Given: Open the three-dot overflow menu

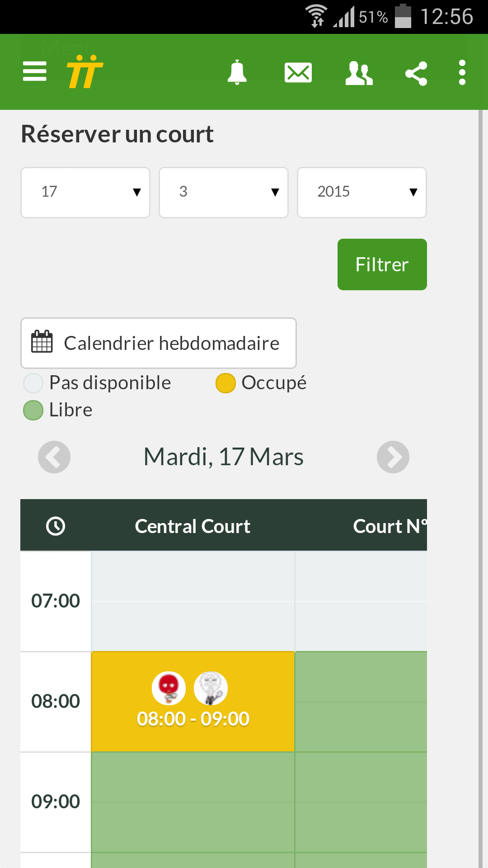Looking at the screenshot, I should click(462, 72).
